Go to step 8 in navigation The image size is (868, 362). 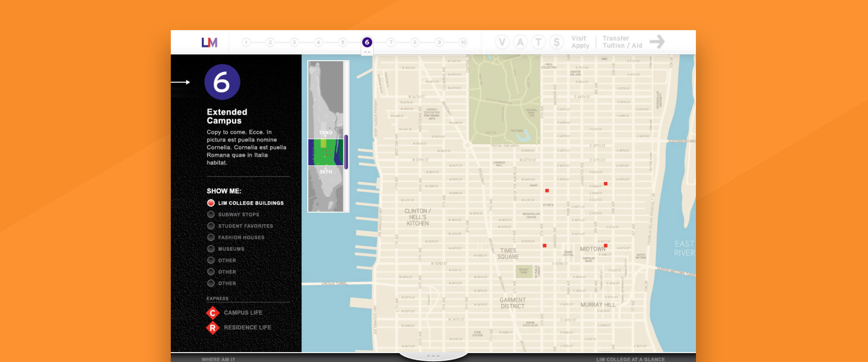(x=415, y=42)
